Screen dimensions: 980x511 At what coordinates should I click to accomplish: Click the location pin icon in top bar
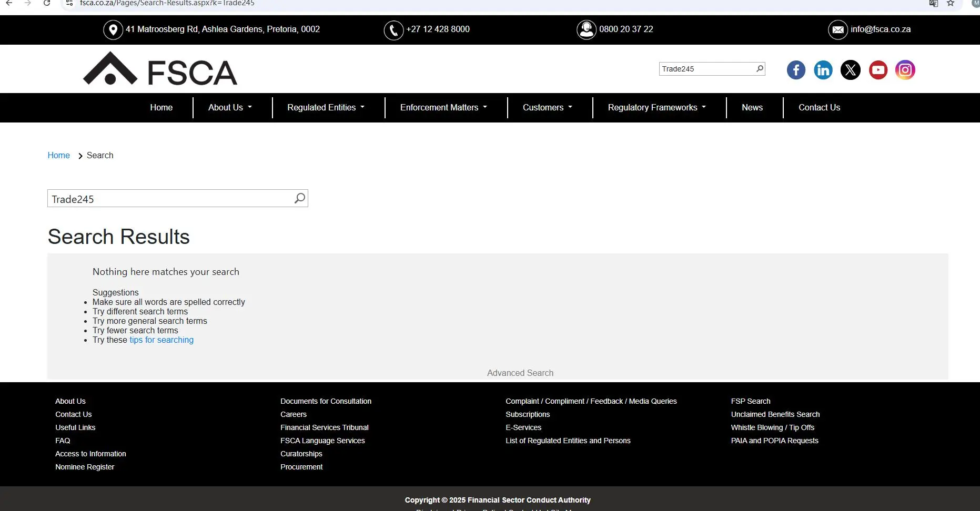click(113, 30)
